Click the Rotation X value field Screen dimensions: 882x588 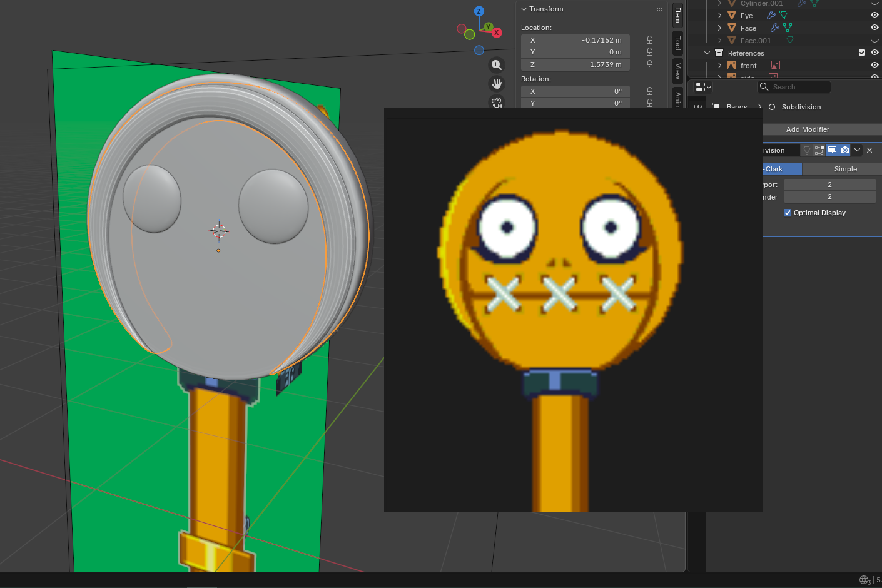click(575, 91)
